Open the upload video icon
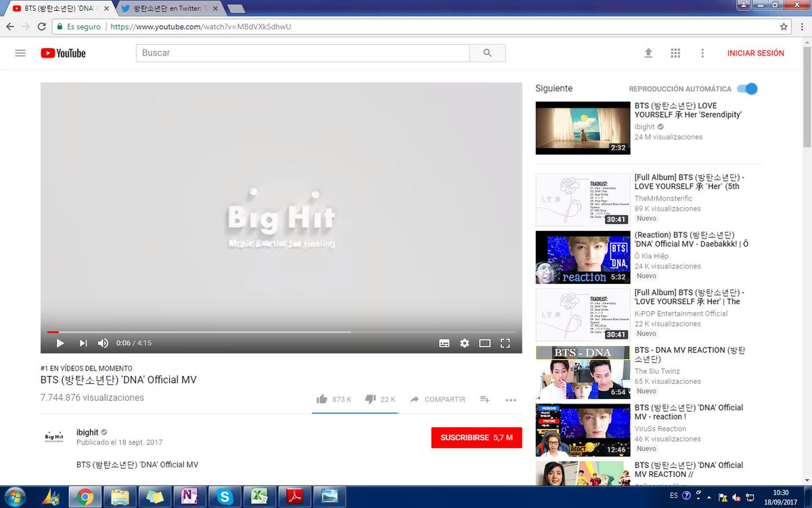Screen dimensions: 812x508 click(x=648, y=53)
